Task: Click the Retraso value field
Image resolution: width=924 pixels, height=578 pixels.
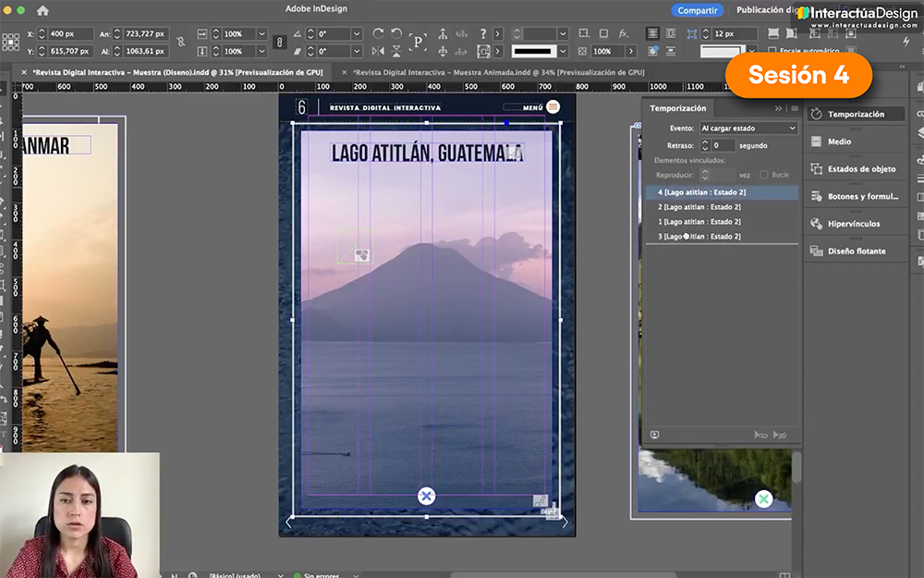Action: 723,145
